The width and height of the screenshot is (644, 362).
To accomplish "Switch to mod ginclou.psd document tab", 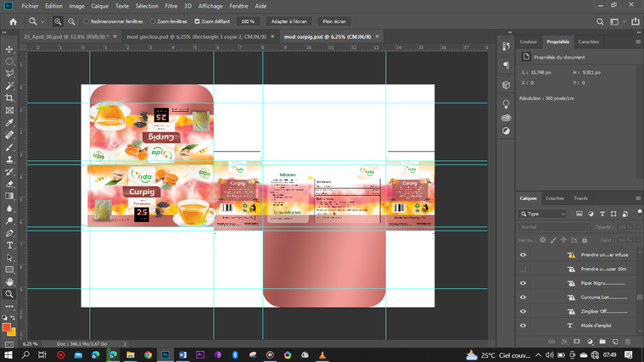I will pyautogui.click(x=196, y=36).
